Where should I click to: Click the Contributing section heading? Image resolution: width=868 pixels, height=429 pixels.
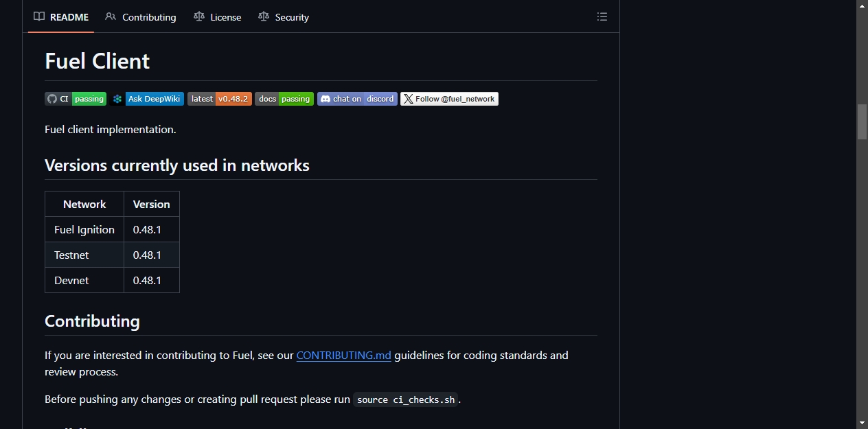click(92, 321)
